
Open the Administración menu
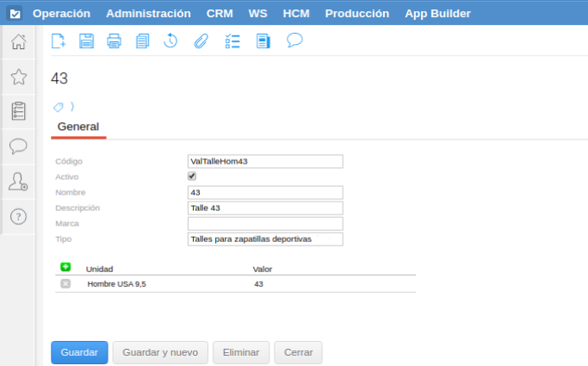[x=148, y=14]
